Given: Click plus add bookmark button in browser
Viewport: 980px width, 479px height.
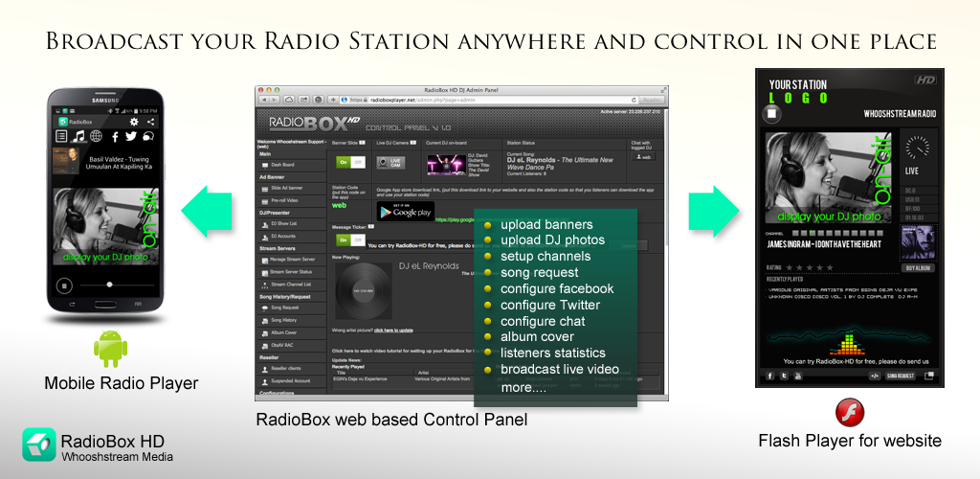Looking at the screenshot, I should [333, 100].
